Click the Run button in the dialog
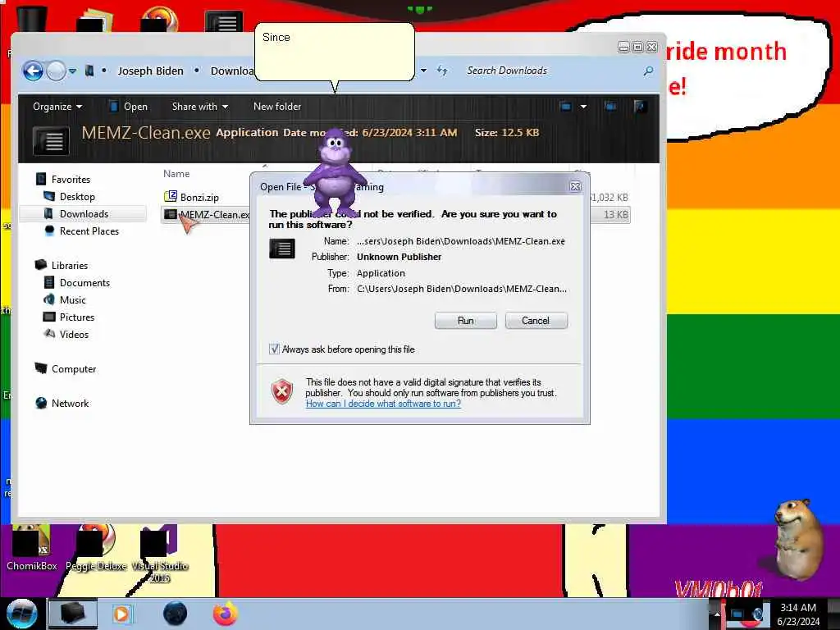Viewport: 840px width, 630px height. tap(466, 321)
